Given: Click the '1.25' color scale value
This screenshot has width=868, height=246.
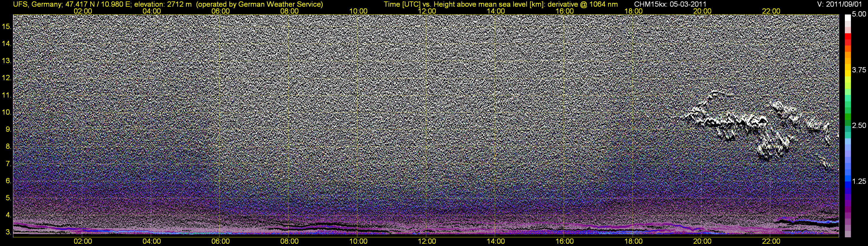Looking at the screenshot, I should (859, 182).
